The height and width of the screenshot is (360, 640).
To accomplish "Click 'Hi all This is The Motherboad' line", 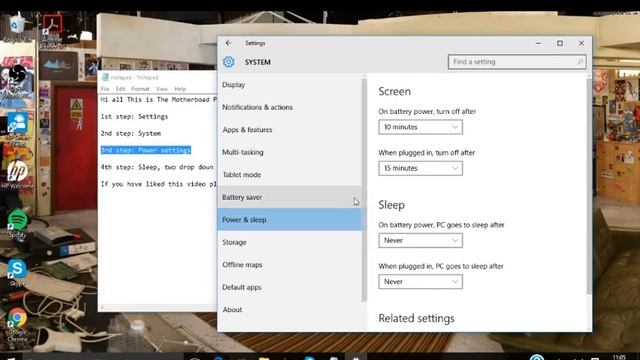I will (x=158, y=100).
